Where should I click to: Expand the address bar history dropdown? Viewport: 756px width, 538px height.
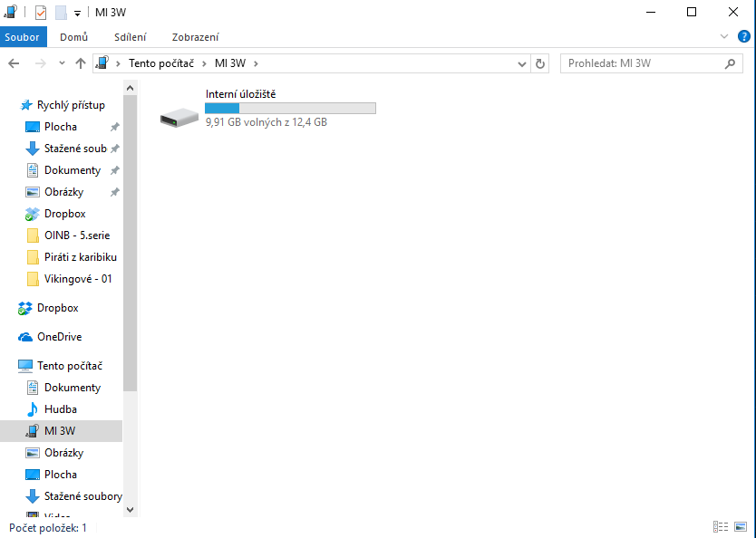click(x=522, y=63)
